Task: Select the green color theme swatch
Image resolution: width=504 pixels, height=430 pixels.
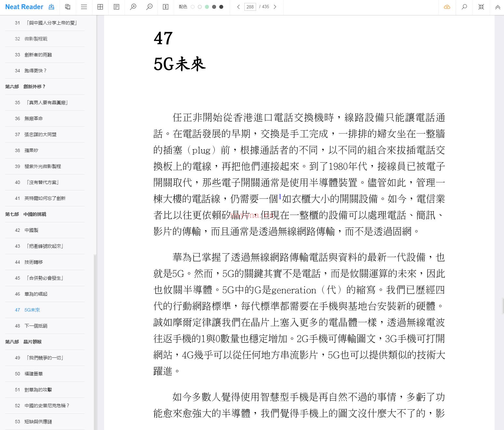Action: pyautogui.click(x=207, y=7)
